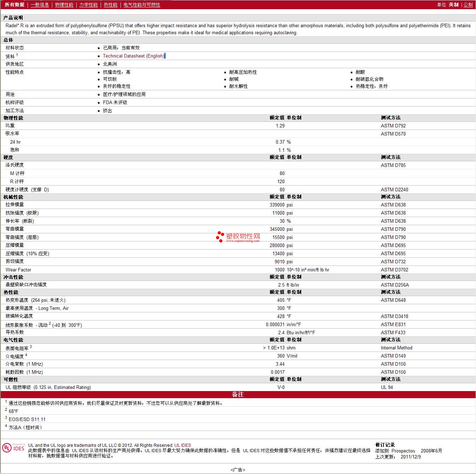
Task: Follow the red UL IDES footer link
Action: point(183,445)
